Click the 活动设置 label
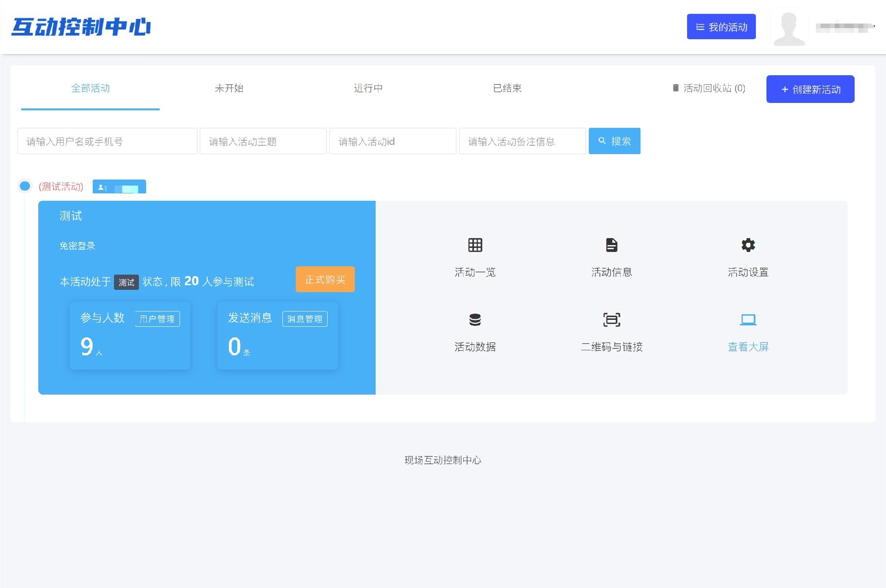 coord(748,272)
